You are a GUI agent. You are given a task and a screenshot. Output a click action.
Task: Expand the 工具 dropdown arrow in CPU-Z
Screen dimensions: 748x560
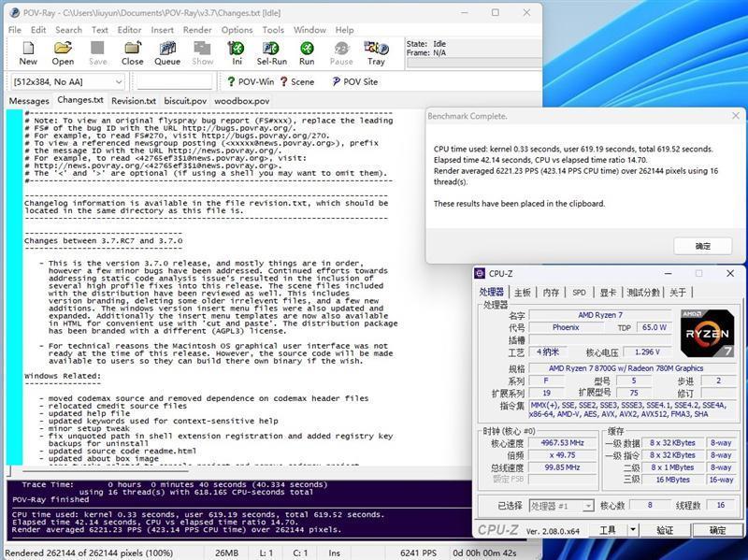coord(632,529)
